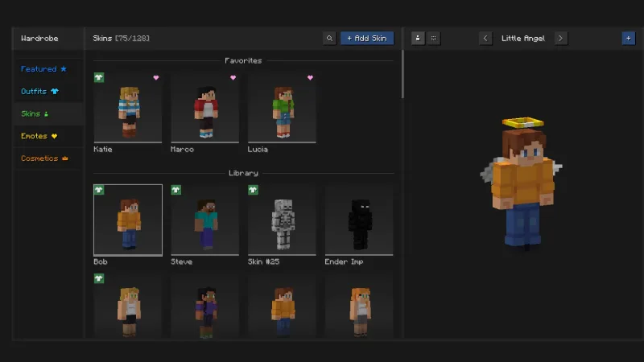Image resolution: width=644 pixels, height=362 pixels.
Task: Unfavorite Marco skin heart
Action: [233, 77]
